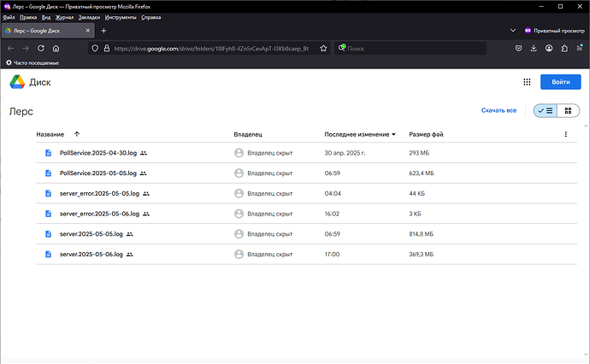Show site security lock info
The image size is (590, 364).
click(x=107, y=48)
